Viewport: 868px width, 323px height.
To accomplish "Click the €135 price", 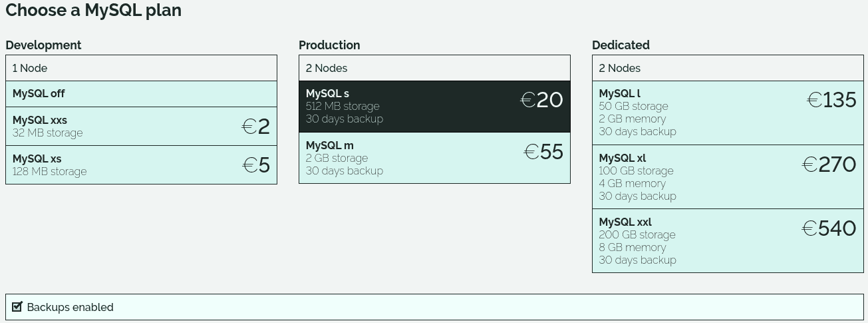I will coord(831,100).
